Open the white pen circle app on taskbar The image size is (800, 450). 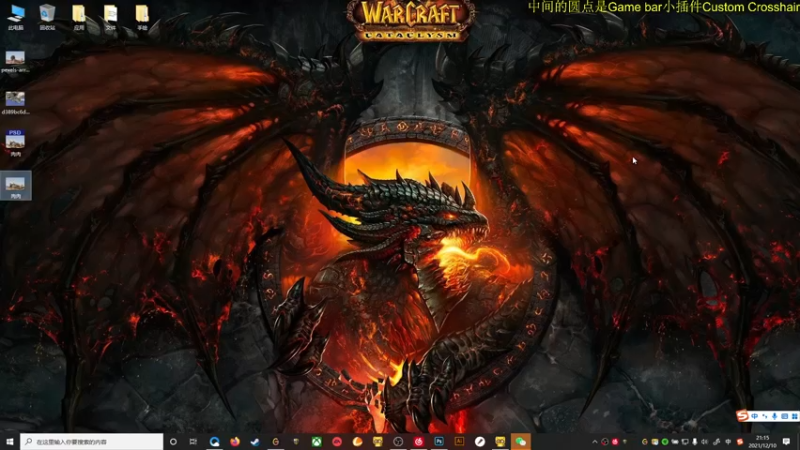[x=480, y=442]
